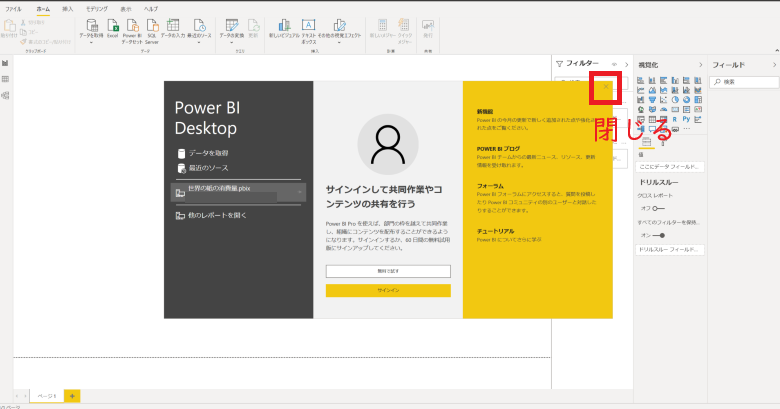
Task: Click データを取得 in the start dialog
Action: click(x=203, y=153)
